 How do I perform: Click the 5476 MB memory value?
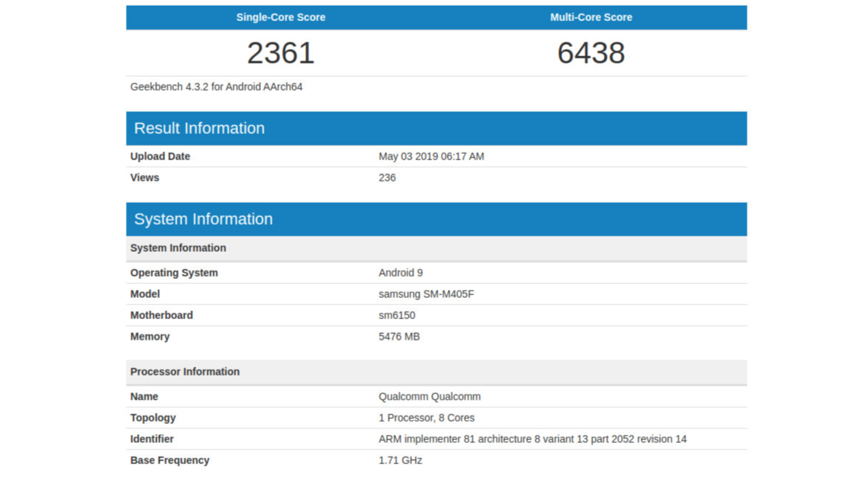tap(399, 337)
